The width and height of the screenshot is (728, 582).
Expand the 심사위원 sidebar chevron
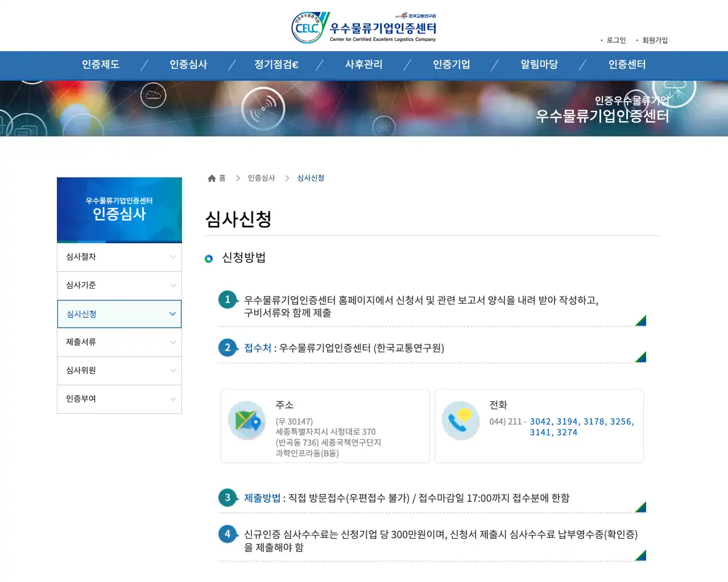(x=173, y=371)
